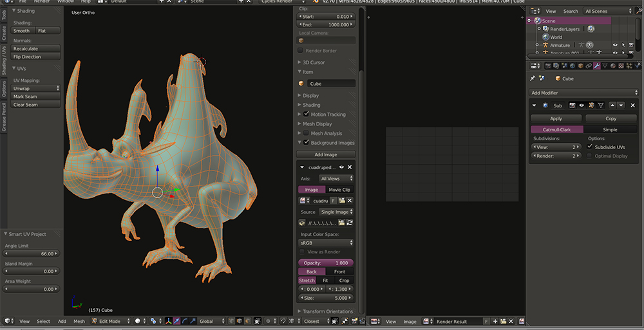Click the pin icon beside Cube
Image resolution: width=644 pixels, height=330 pixels.
(x=533, y=78)
